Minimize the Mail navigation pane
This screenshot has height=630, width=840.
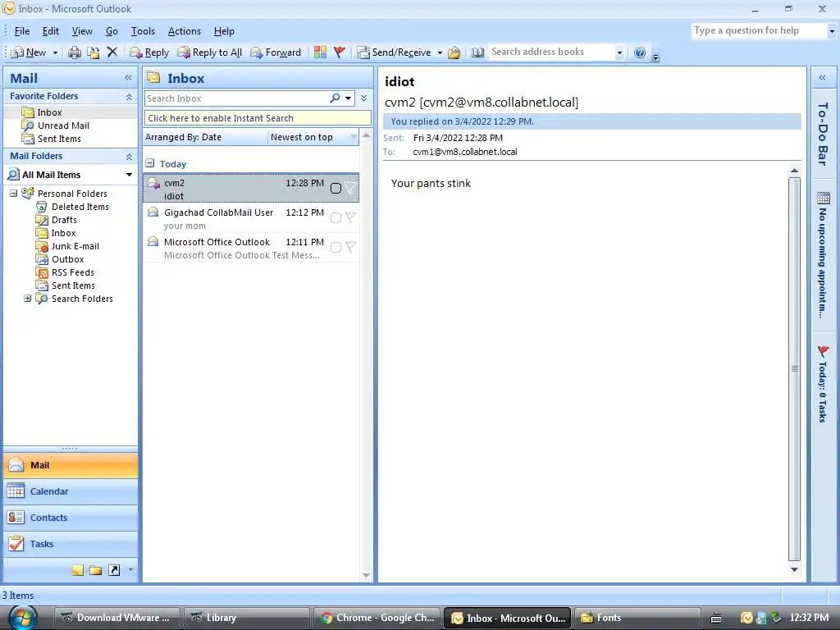click(x=128, y=78)
